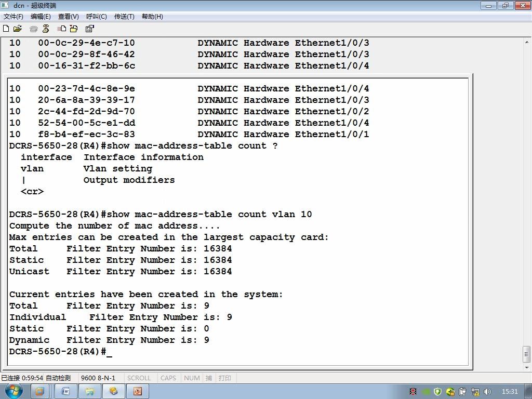Click MAC address 52-54-00-5c-e1-dd
This screenshot has width=532, height=399.
pyautogui.click(x=87, y=123)
